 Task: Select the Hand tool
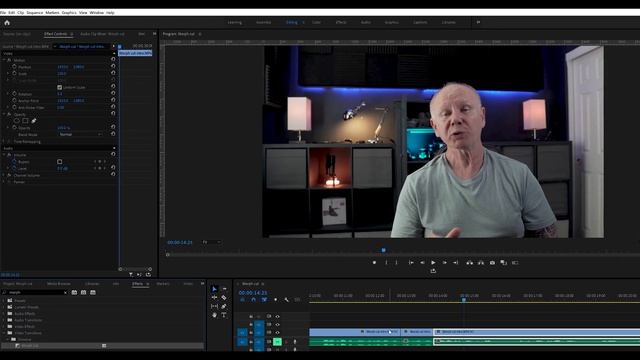coord(214,315)
